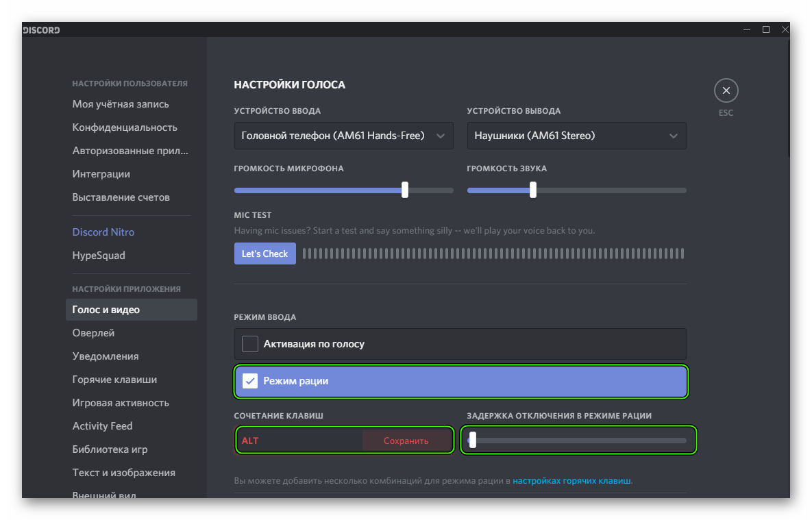Maximize the Discord window
Viewport: 812px width, 520px height.
pos(766,29)
